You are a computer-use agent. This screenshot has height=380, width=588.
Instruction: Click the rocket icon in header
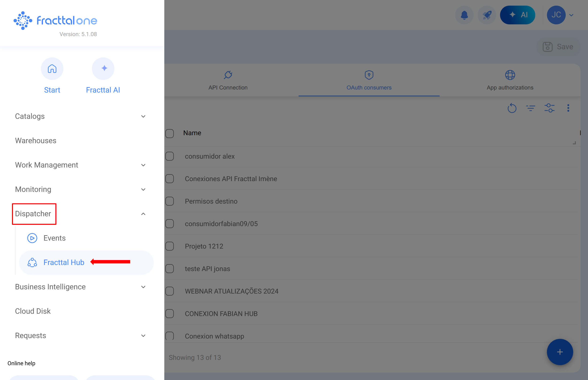(x=486, y=15)
